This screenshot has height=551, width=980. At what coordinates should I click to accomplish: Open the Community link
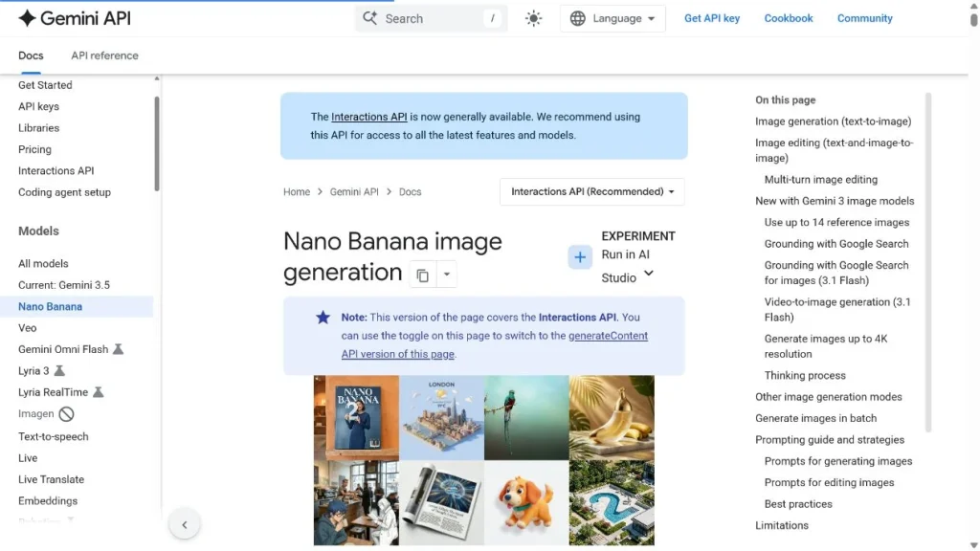[x=864, y=18]
